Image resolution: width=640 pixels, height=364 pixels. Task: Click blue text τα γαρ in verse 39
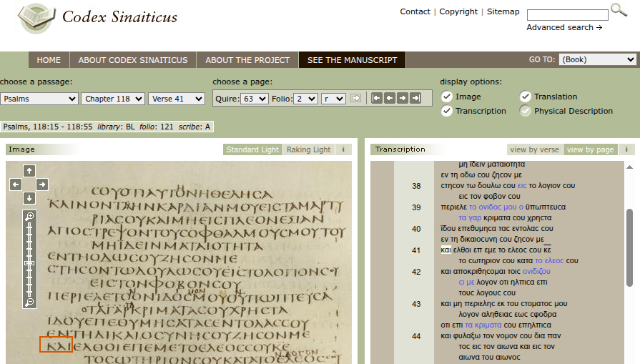click(x=470, y=218)
